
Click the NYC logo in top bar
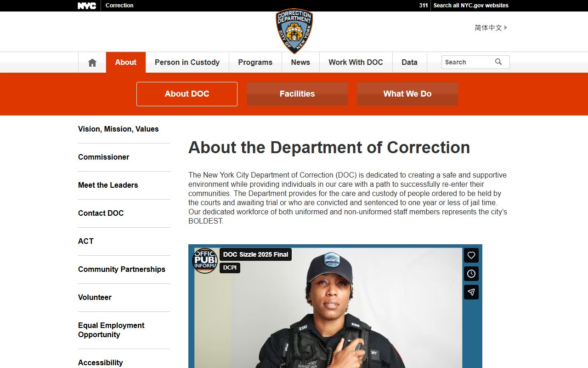87,6
